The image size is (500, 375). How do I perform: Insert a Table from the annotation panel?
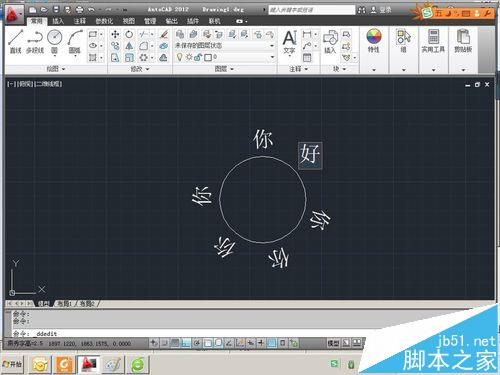pos(307,58)
